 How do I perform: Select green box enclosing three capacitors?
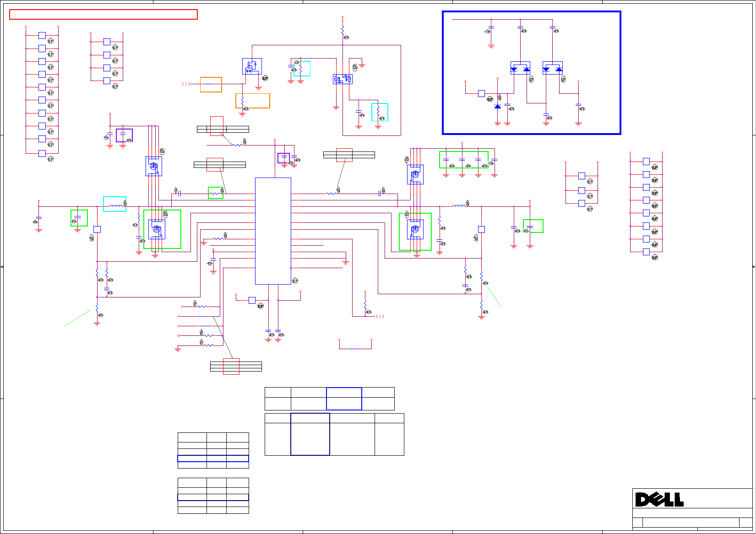point(464,160)
